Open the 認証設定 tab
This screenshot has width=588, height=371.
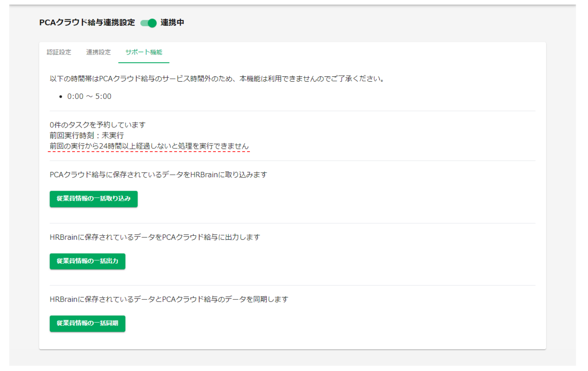59,52
